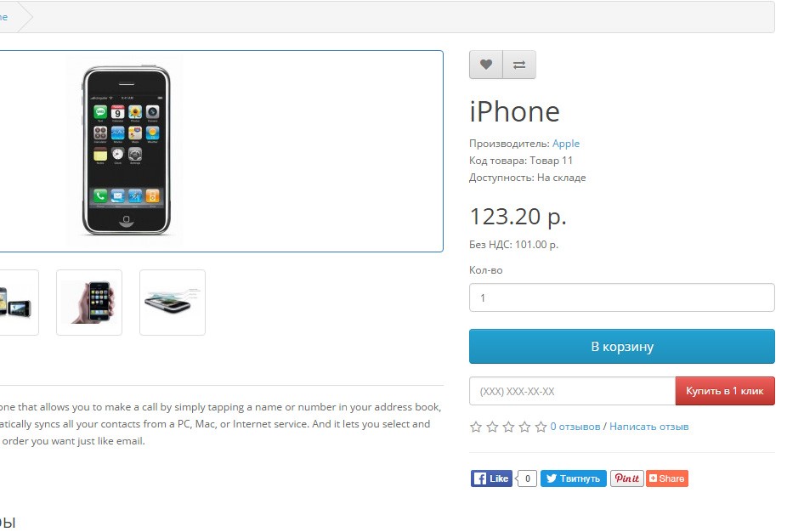787x532 pixels.
Task: Click Написать отзыв link
Action: pyautogui.click(x=649, y=427)
